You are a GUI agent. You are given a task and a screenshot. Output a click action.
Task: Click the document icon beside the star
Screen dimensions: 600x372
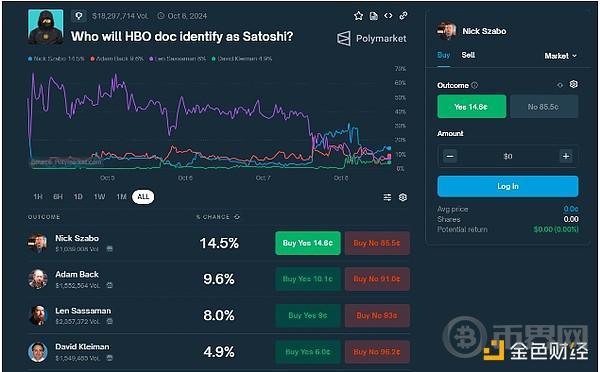[x=373, y=16]
